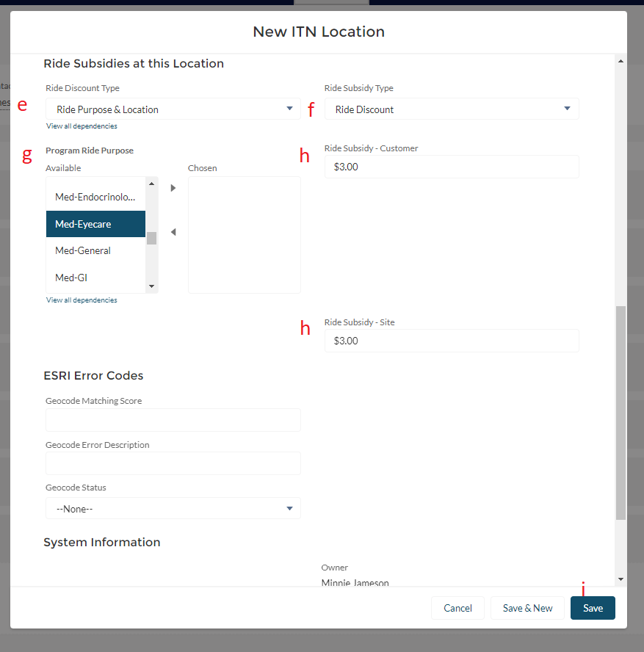Choose Med-GI from Available list
The height and width of the screenshot is (652, 644).
click(x=95, y=278)
